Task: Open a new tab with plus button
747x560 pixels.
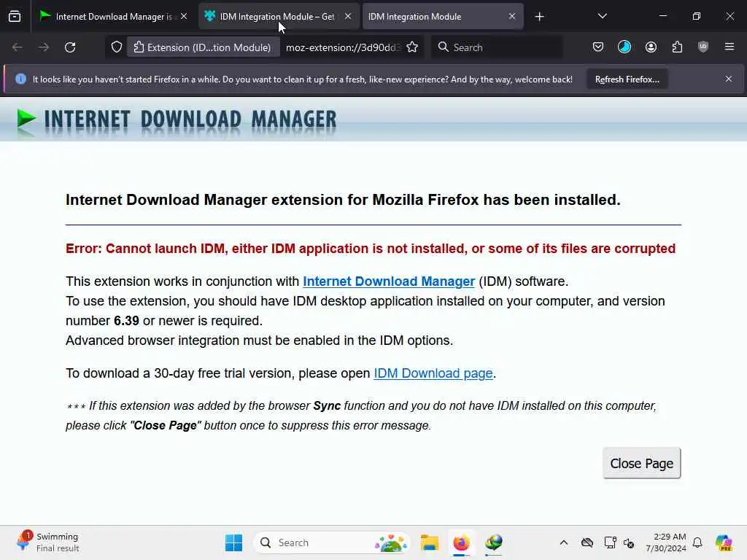Action: pyautogui.click(x=539, y=17)
